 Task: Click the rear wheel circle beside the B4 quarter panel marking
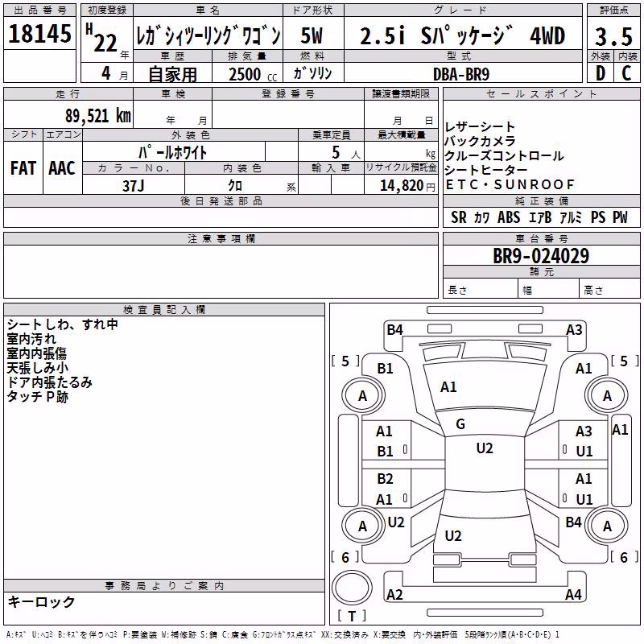pos(607,526)
